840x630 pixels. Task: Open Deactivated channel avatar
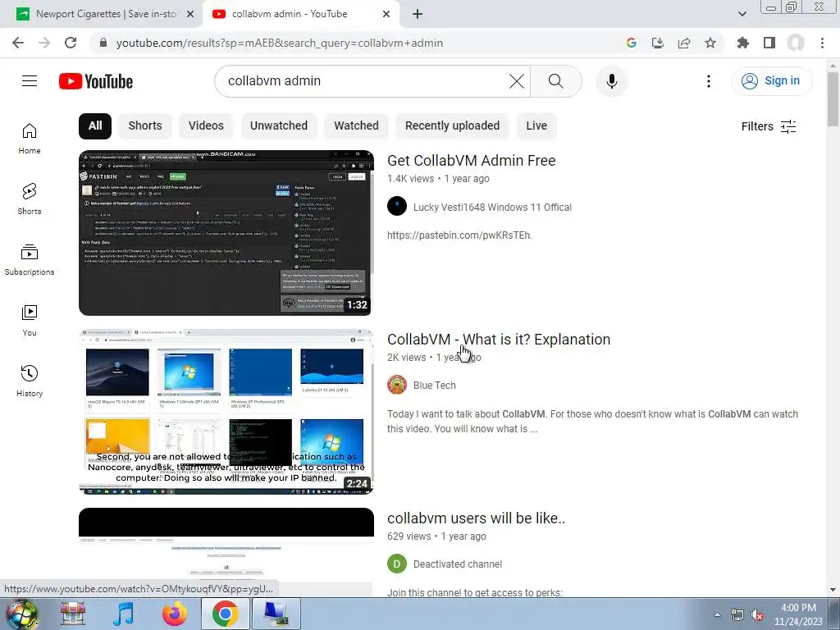click(x=397, y=564)
